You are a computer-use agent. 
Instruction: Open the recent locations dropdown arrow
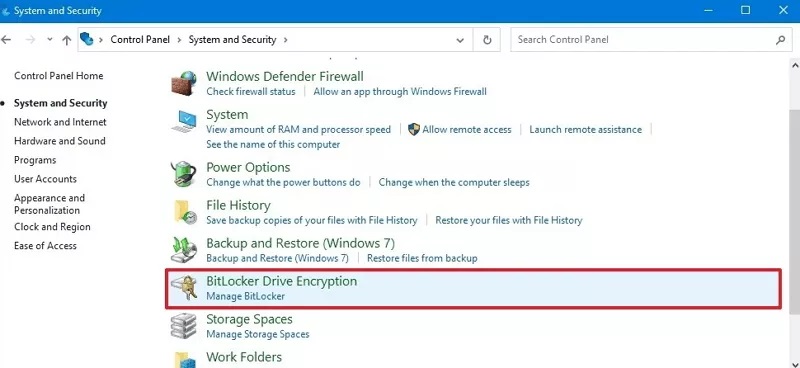click(49, 40)
